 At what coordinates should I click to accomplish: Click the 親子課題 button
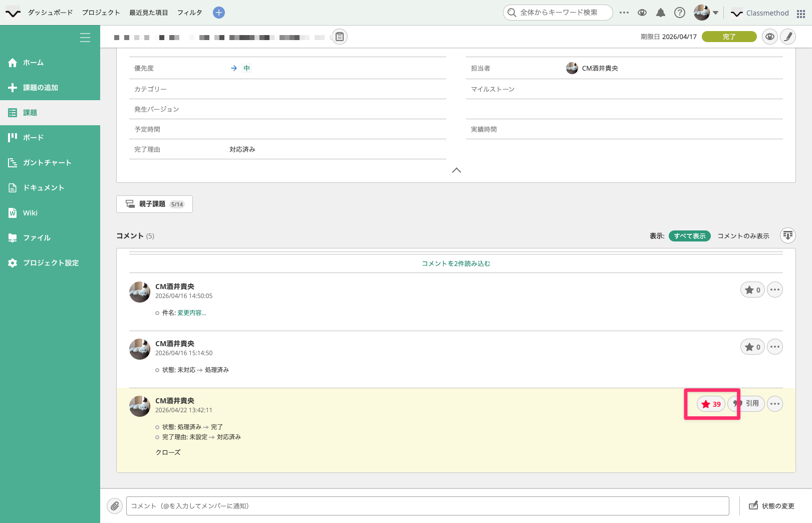pos(154,204)
